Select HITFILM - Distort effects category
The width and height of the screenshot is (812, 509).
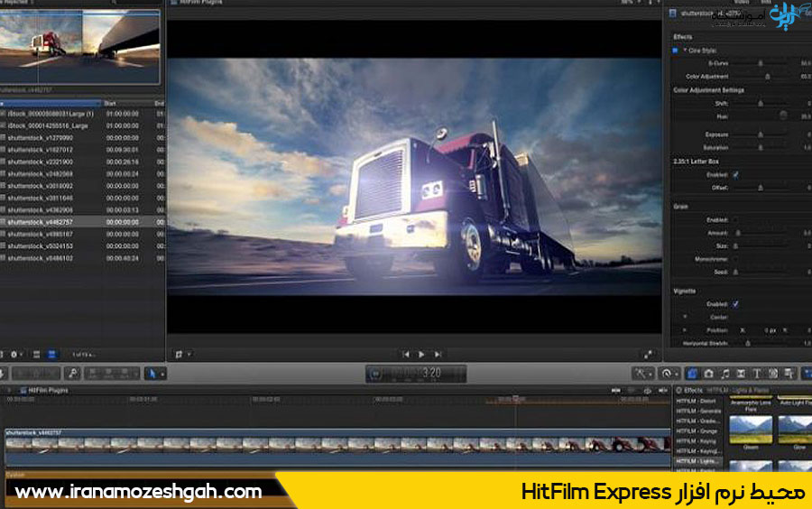coord(696,402)
